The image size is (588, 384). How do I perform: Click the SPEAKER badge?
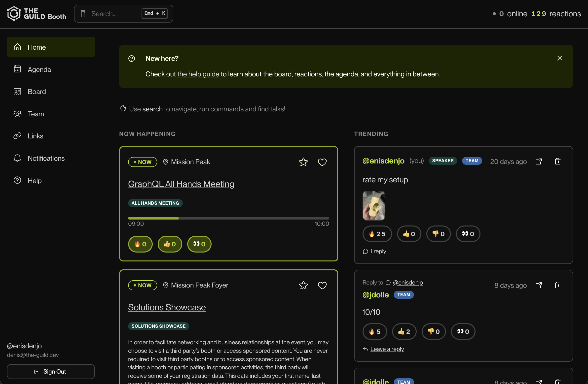[443, 161]
